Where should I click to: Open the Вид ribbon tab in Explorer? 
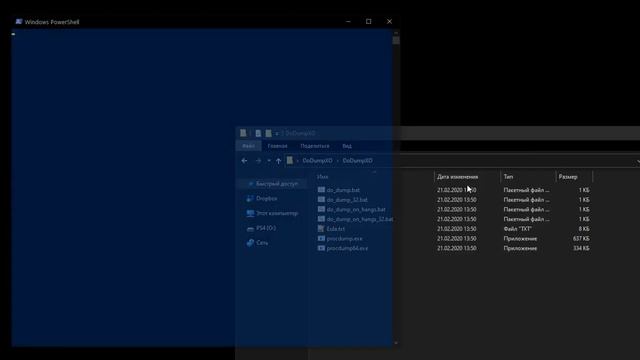[x=347, y=146]
